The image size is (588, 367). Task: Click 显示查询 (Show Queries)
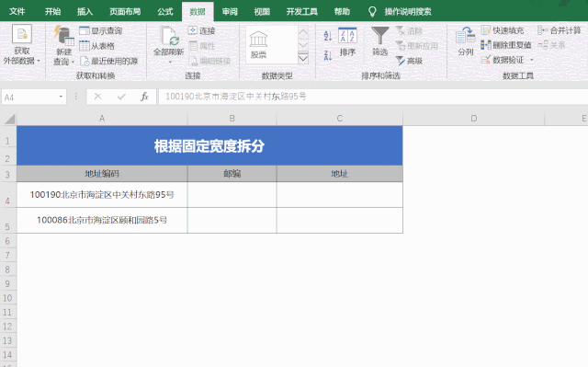coord(100,30)
